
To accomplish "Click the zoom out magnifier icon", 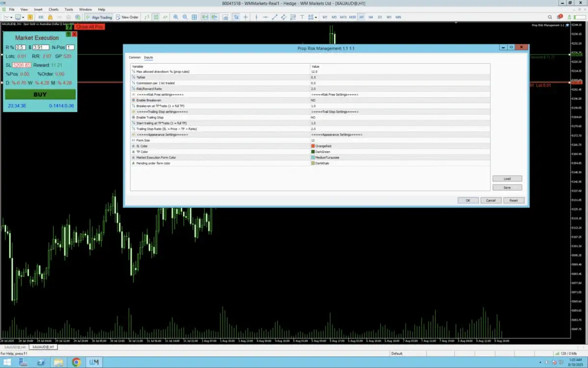I will pos(185,17).
